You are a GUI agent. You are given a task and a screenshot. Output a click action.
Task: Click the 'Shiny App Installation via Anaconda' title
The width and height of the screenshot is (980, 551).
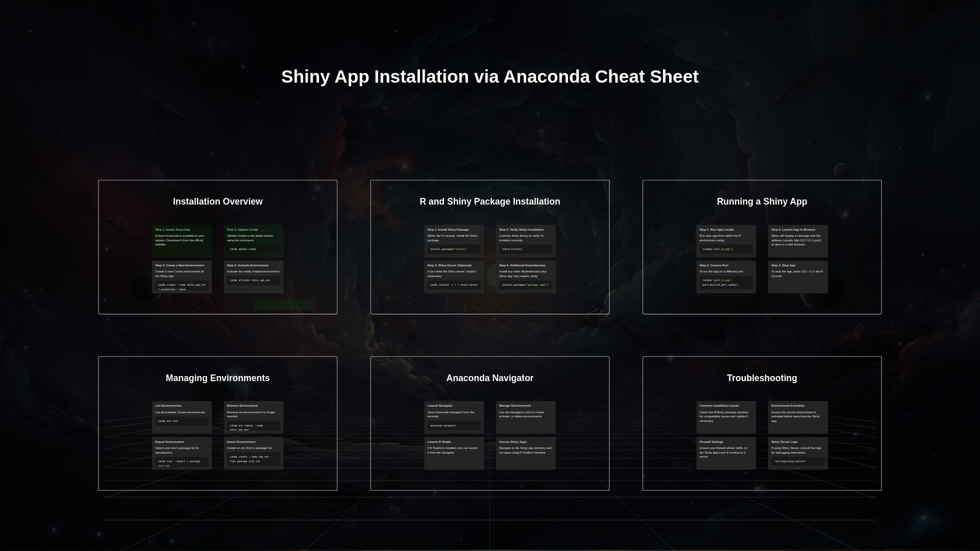coord(490,77)
